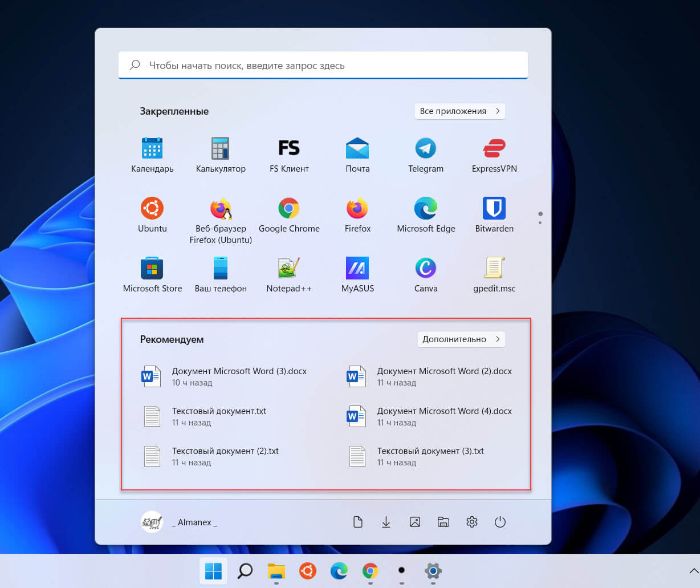Viewport: 700px width, 588px height.
Task: Open Microsoft Edge on the taskbar
Action: tap(339, 571)
